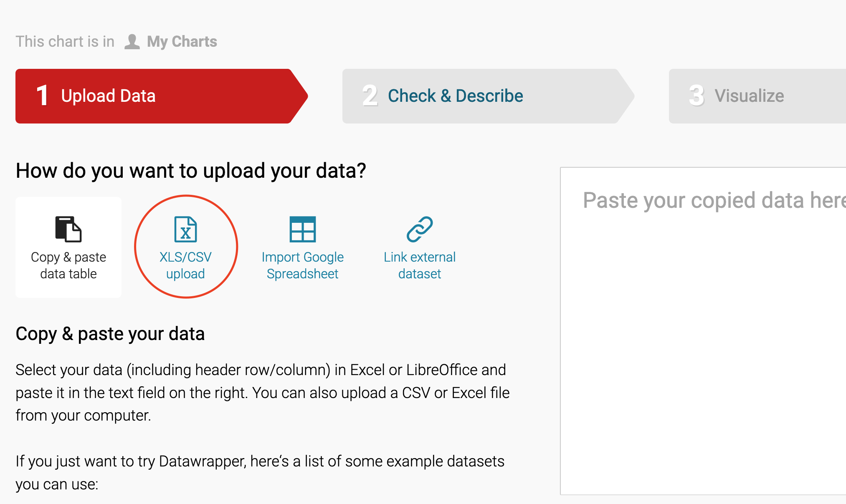The image size is (846, 504).
Task: Click the Copy & paste your data heading
Action: click(x=110, y=333)
